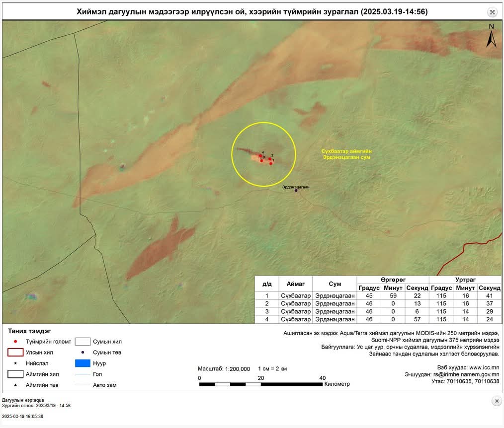Click the Нийслэл star legend symbol
504x428 pixels.
[x=16, y=363]
